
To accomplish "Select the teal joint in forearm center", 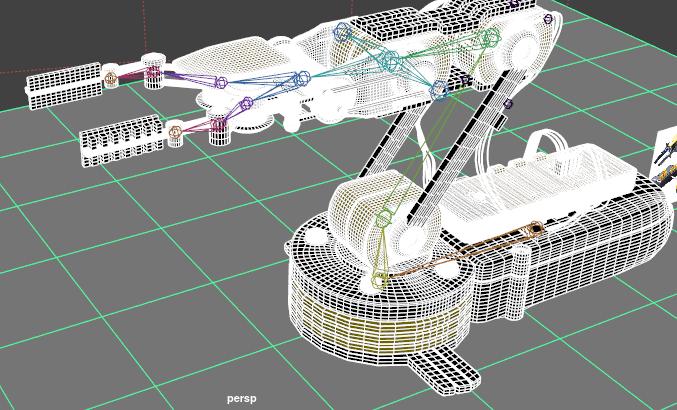I will coord(391,61).
